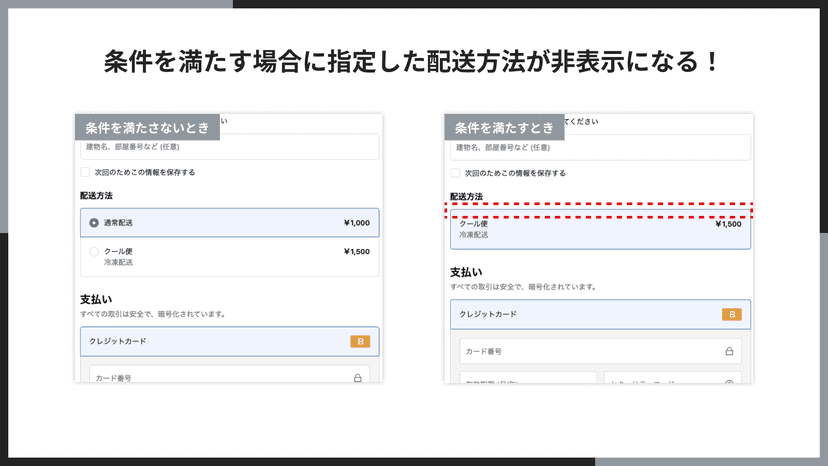Click 条件を満たすとき label
Screen dimensions: 828x466
(504, 127)
